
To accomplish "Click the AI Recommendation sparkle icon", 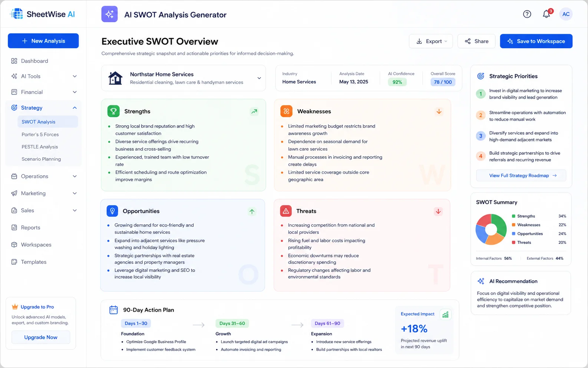I will (x=481, y=281).
